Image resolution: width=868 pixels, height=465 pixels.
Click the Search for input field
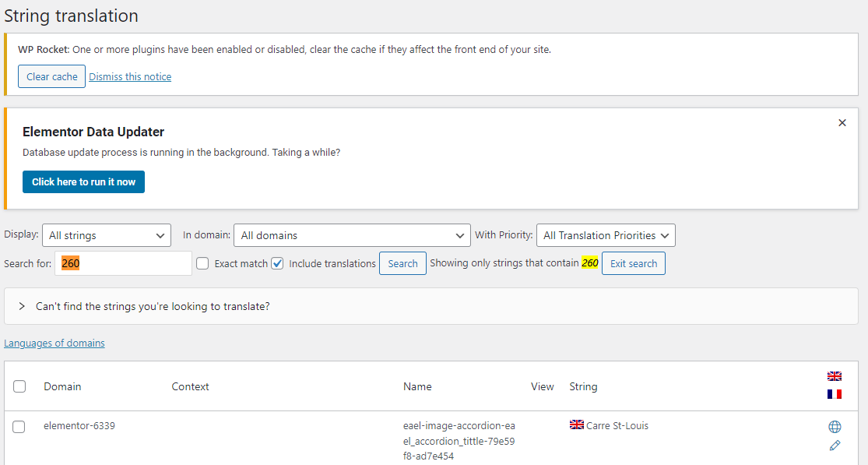123,264
